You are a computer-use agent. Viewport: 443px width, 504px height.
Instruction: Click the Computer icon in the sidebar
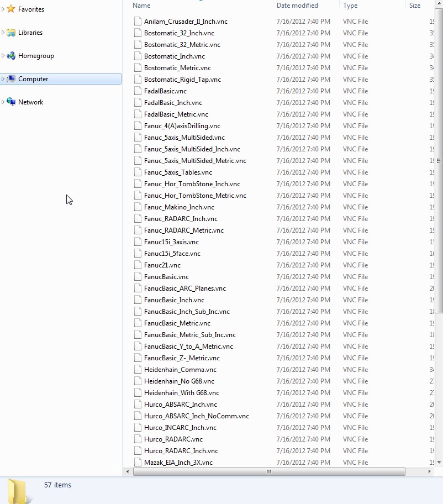pos(11,79)
